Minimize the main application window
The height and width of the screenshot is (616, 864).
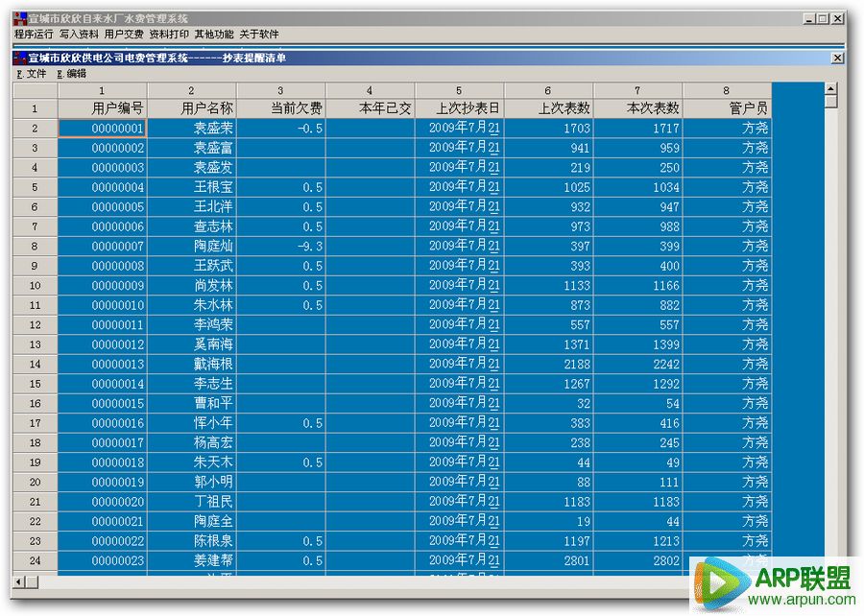tap(809, 18)
